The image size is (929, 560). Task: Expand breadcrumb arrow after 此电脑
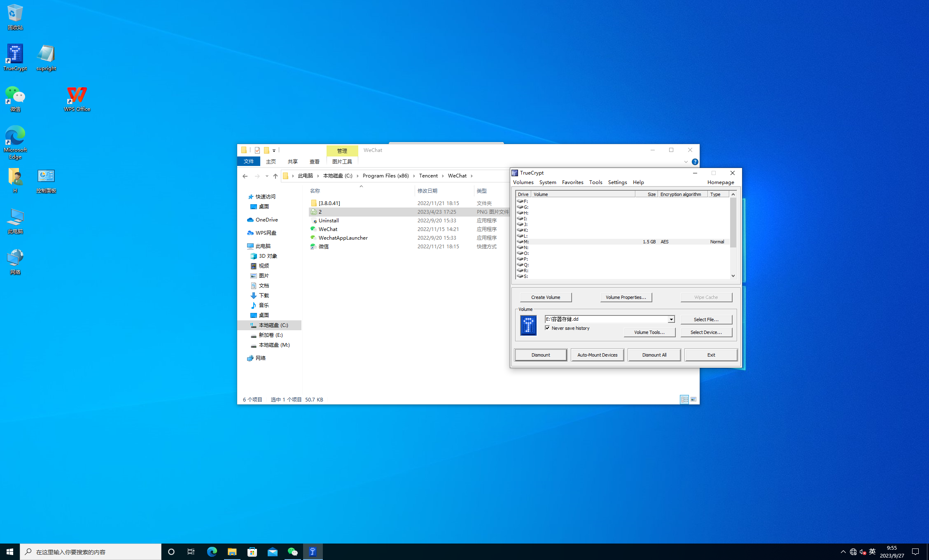(318, 176)
